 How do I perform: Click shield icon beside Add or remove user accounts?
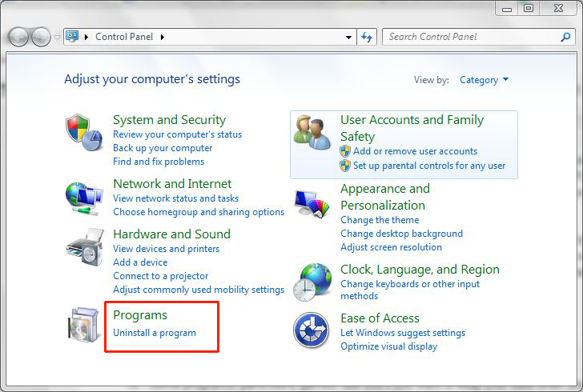click(345, 151)
